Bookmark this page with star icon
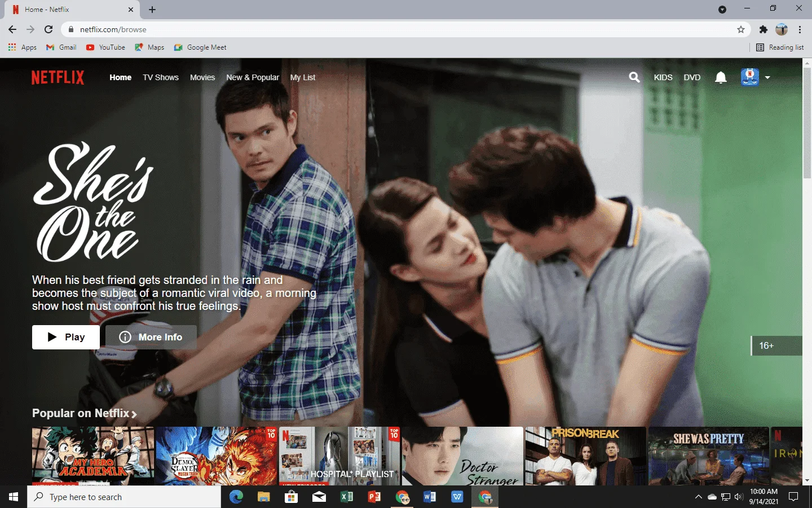 [x=741, y=29]
